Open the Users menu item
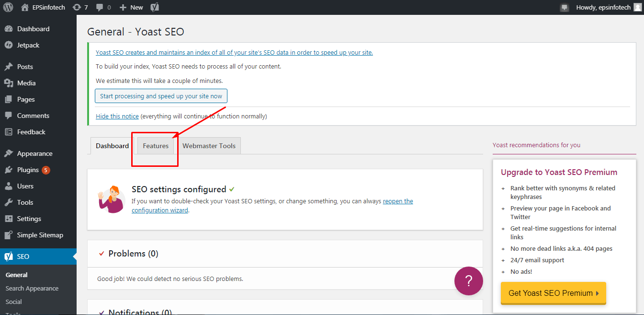Viewport: 644px width, 315px height. tap(38, 186)
